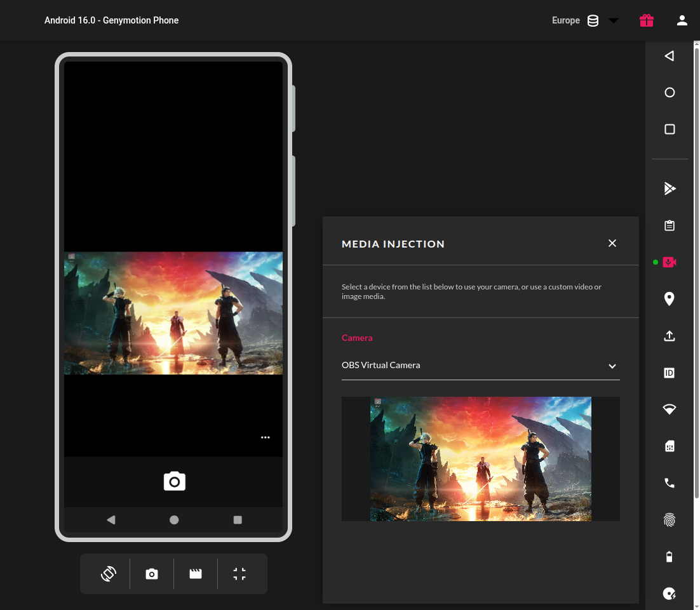Viewport: 700px width, 610px height.
Task: Tap the Android back button on the phone
Action: click(x=111, y=520)
